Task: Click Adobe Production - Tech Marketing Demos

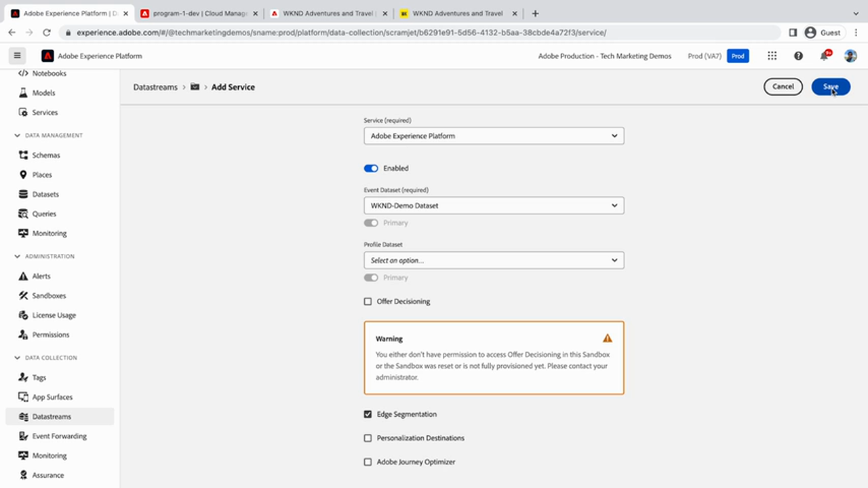Action: click(x=605, y=56)
